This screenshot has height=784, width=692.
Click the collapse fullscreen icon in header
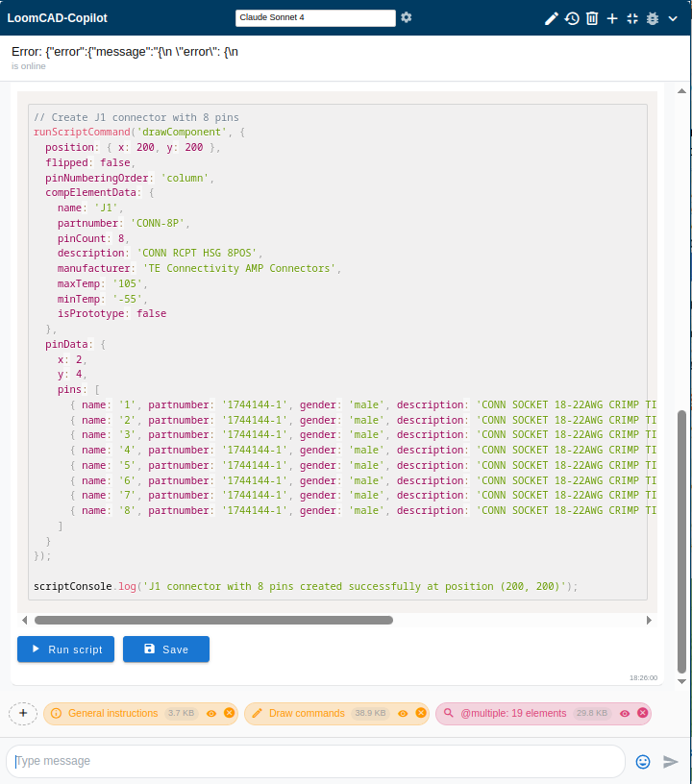click(632, 18)
